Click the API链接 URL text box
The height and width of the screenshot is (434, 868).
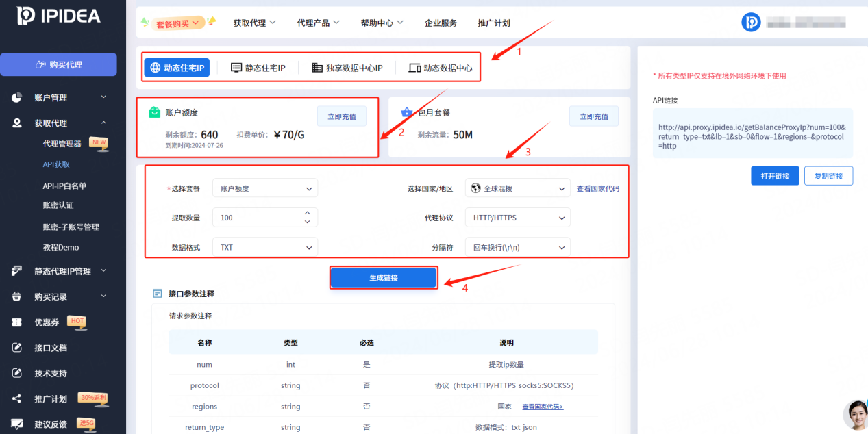753,133
